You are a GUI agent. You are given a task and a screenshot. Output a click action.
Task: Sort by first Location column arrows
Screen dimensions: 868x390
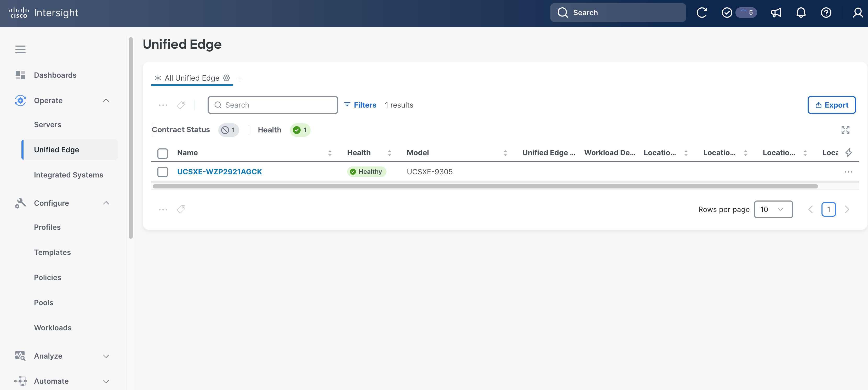[x=686, y=153]
